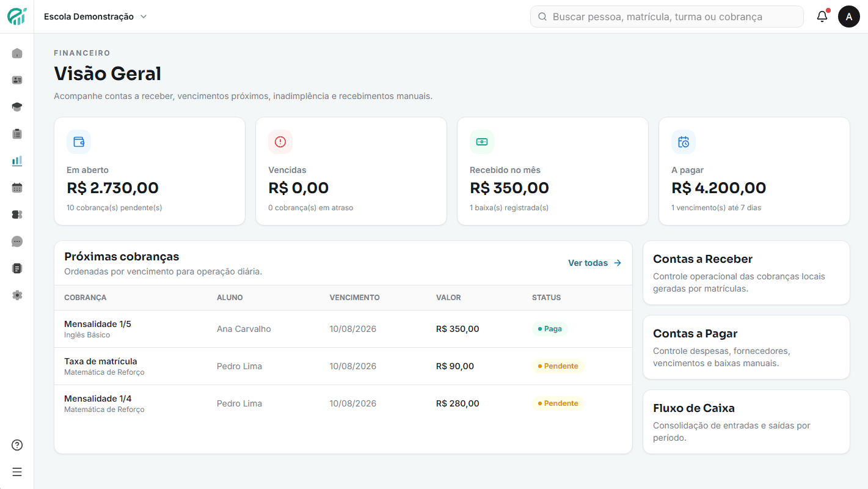Click the date 10/08/2026 for Ana Carvalho
This screenshot has width=868, height=489.
[353, 329]
